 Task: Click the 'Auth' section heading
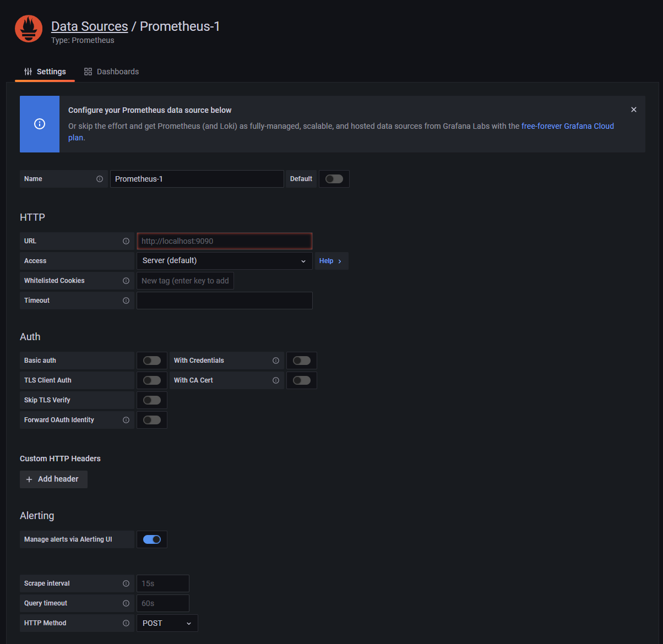click(x=30, y=337)
